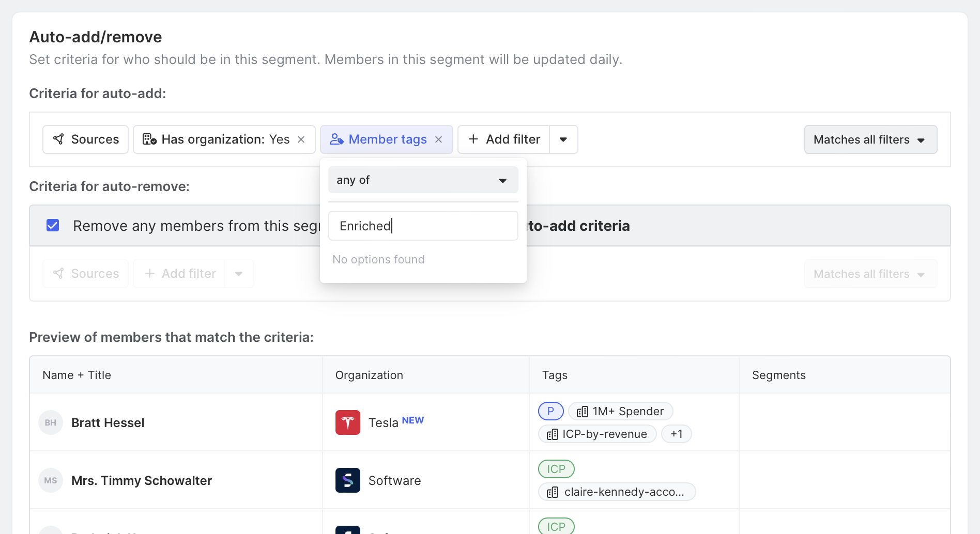The width and height of the screenshot is (980, 534).
Task: Click the 1M+ Spender tag
Action: 620,411
